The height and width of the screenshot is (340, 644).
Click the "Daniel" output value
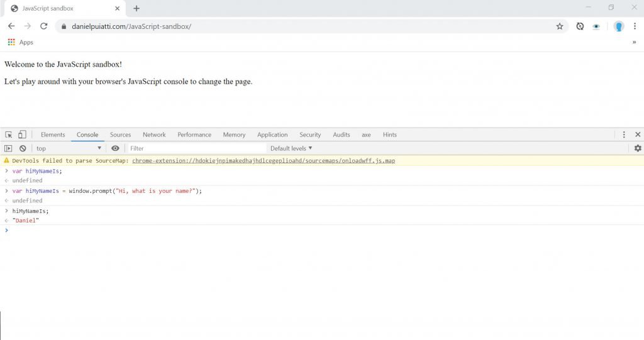tap(25, 221)
